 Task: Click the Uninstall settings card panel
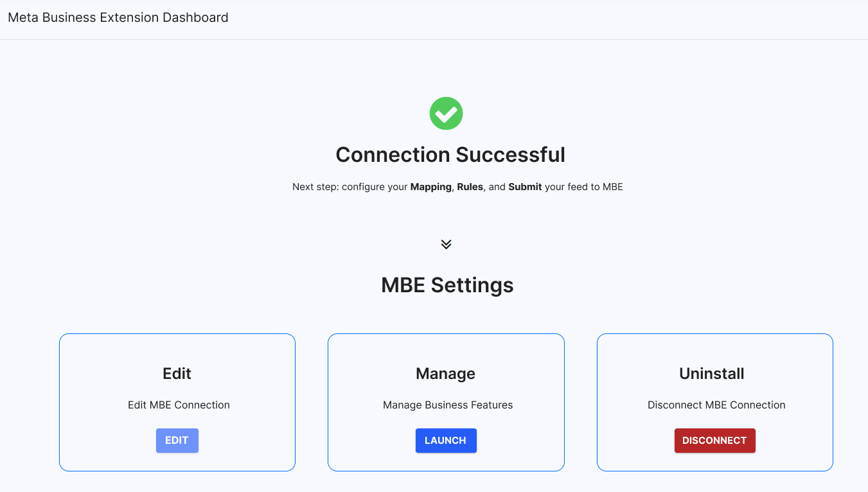coord(715,402)
